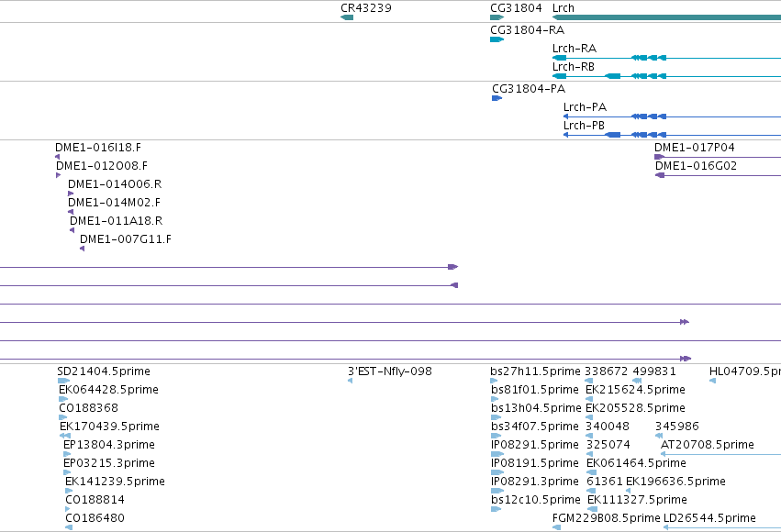This screenshot has height=532, width=781.
Task: Select the EK111327.5prime EST label
Action: click(x=637, y=500)
